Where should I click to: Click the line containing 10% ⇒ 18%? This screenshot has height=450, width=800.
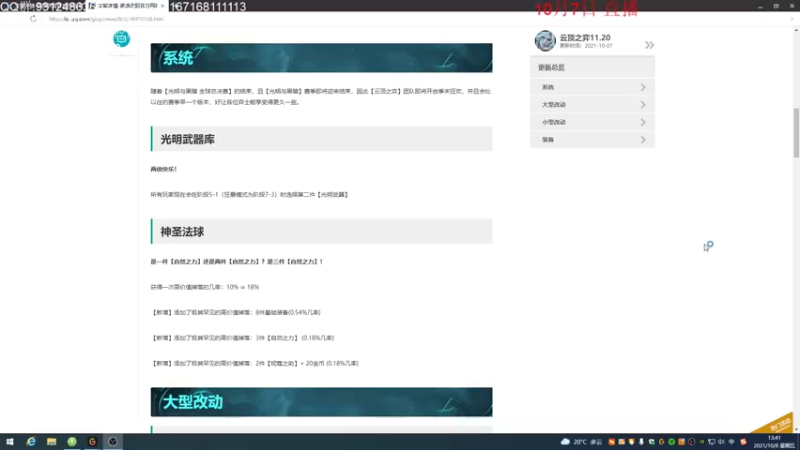[x=205, y=287]
